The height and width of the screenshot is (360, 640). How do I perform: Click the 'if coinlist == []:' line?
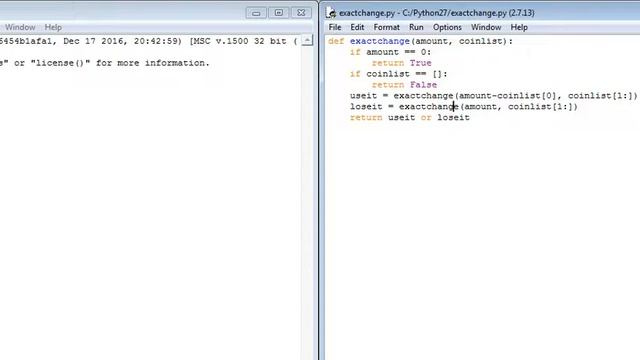[x=398, y=74]
